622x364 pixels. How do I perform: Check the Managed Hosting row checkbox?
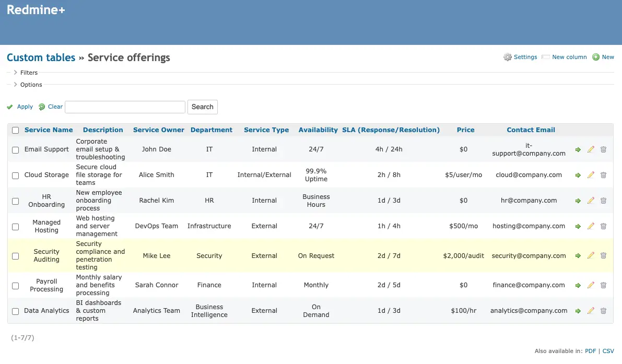coord(15,226)
